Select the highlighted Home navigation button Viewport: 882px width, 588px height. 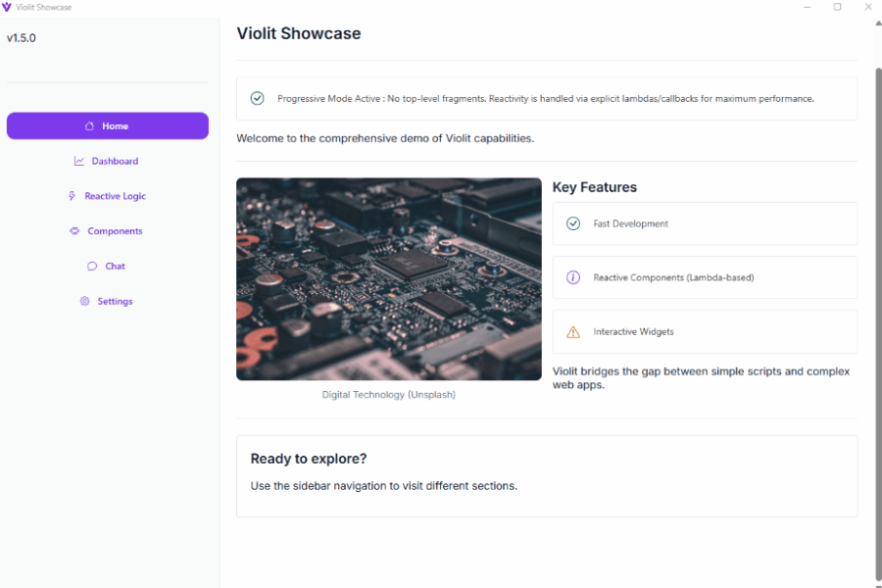click(x=107, y=125)
